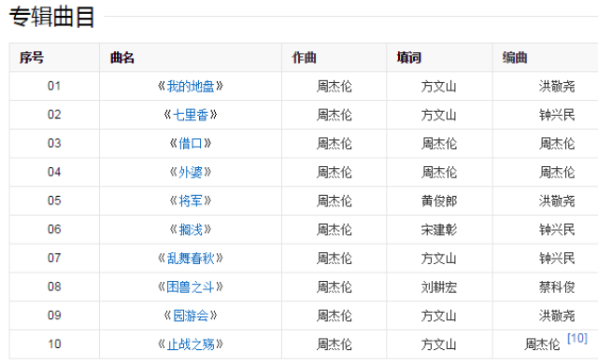Image resolution: width=598 pixels, height=364 pixels.
Task: Click arranger 洪敬尧 in row 05
Action: click(x=557, y=201)
